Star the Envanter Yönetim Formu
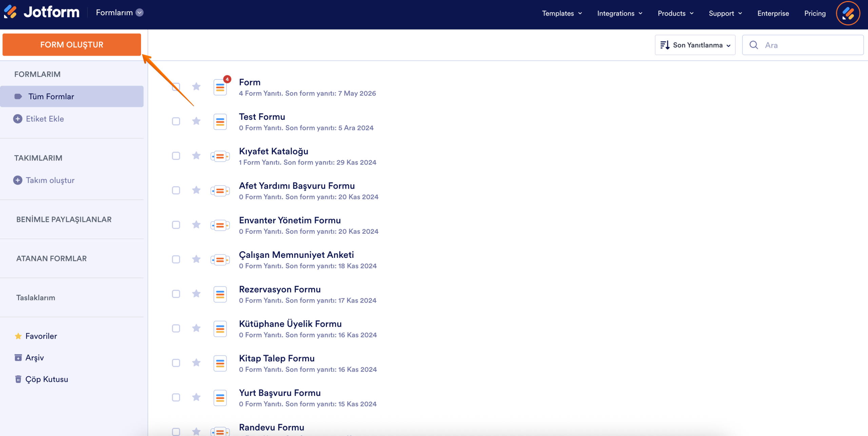Viewport: 868px width, 436px height. point(196,225)
